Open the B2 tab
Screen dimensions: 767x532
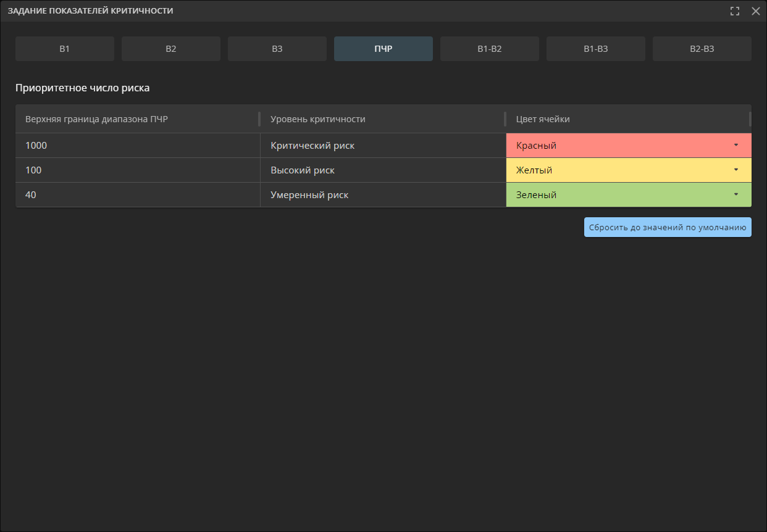[x=171, y=49]
